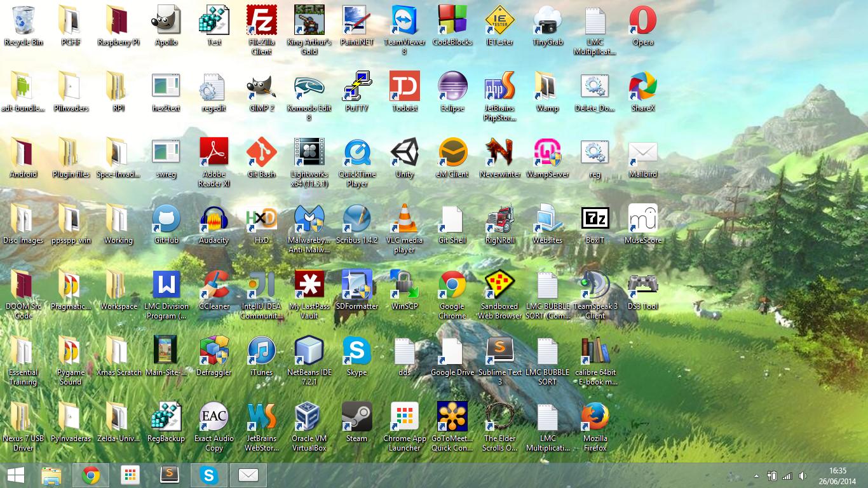Select the PuTTY shortcut
Image resolution: width=868 pixels, height=488 pixels.
pyautogui.click(x=356, y=91)
